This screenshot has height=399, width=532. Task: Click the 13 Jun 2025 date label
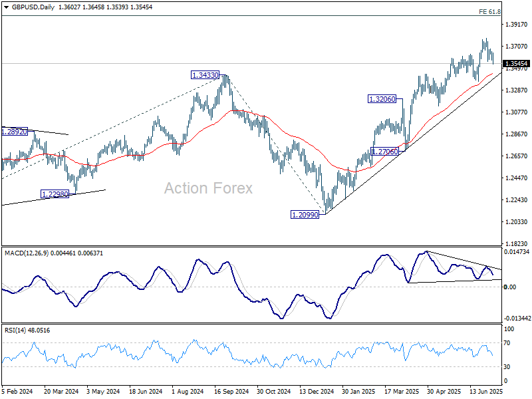(x=486, y=391)
